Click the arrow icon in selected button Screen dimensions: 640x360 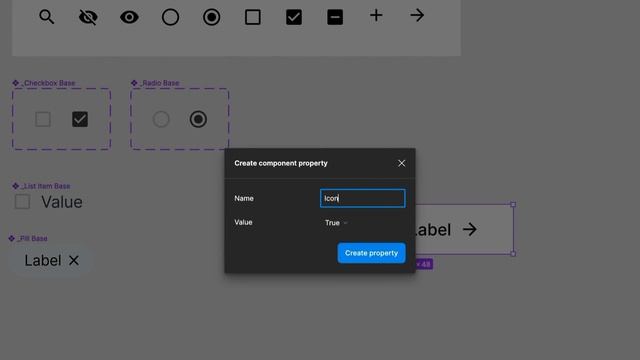pos(470,229)
